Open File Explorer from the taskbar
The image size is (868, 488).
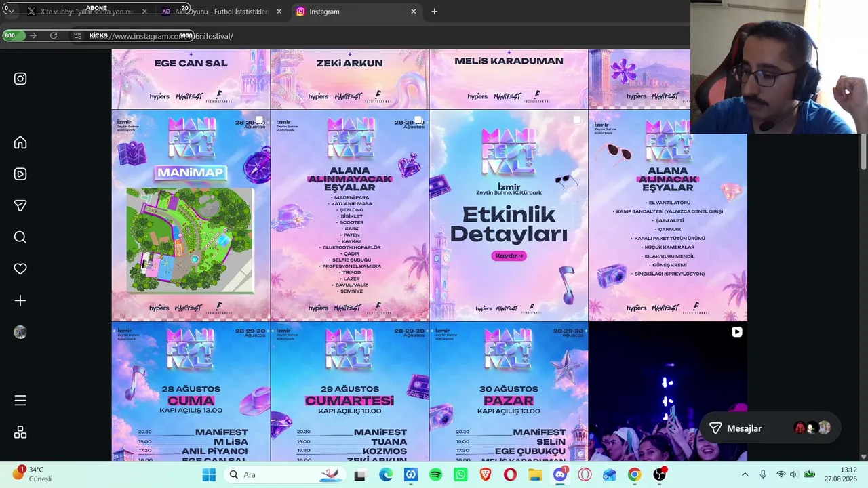pyautogui.click(x=535, y=474)
